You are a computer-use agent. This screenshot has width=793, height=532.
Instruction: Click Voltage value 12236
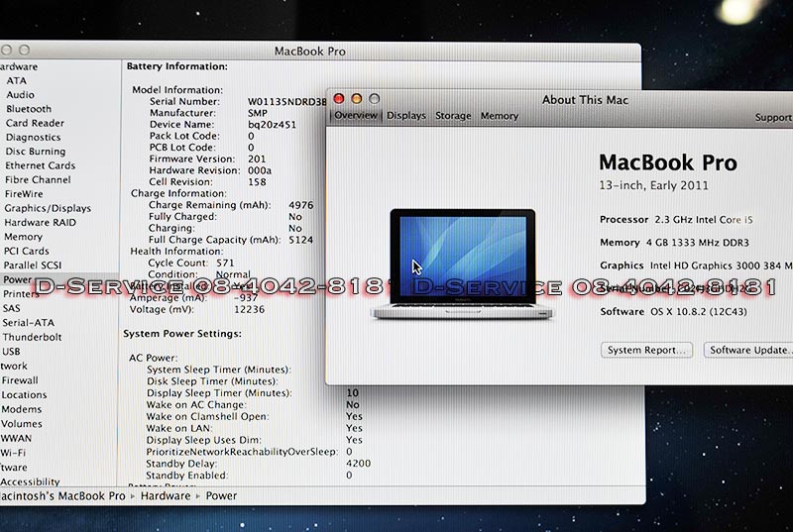(x=249, y=309)
